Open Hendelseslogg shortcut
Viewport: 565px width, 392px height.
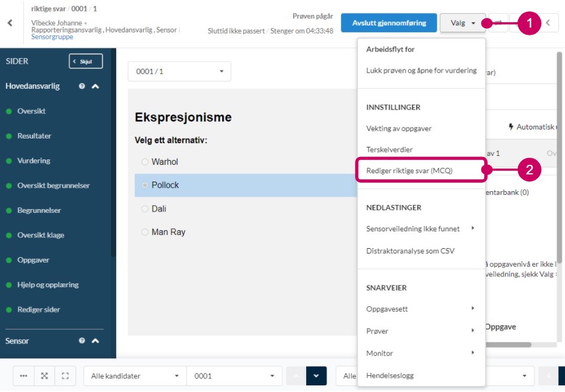point(390,375)
